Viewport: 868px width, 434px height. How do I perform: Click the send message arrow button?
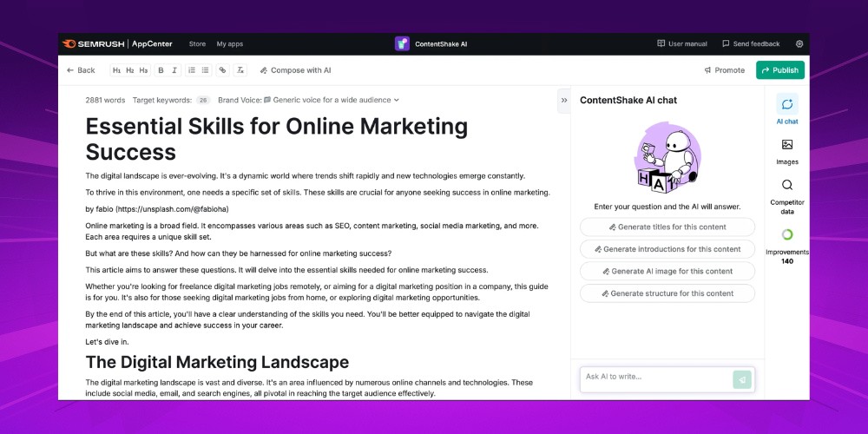point(742,380)
